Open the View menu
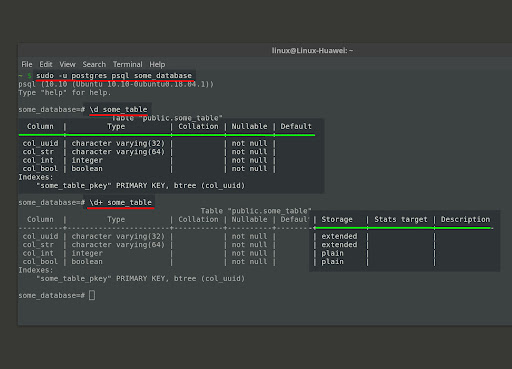This screenshot has height=369, width=512. (x=67, y=64)
